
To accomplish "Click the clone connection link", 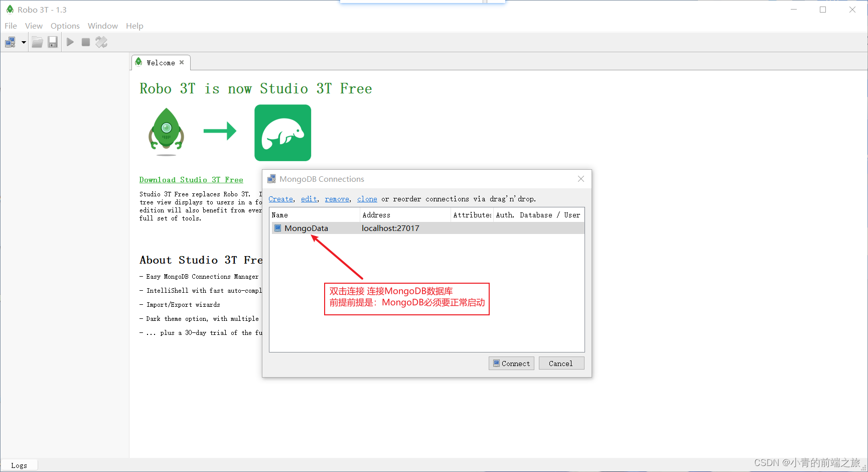I will 367,199.
